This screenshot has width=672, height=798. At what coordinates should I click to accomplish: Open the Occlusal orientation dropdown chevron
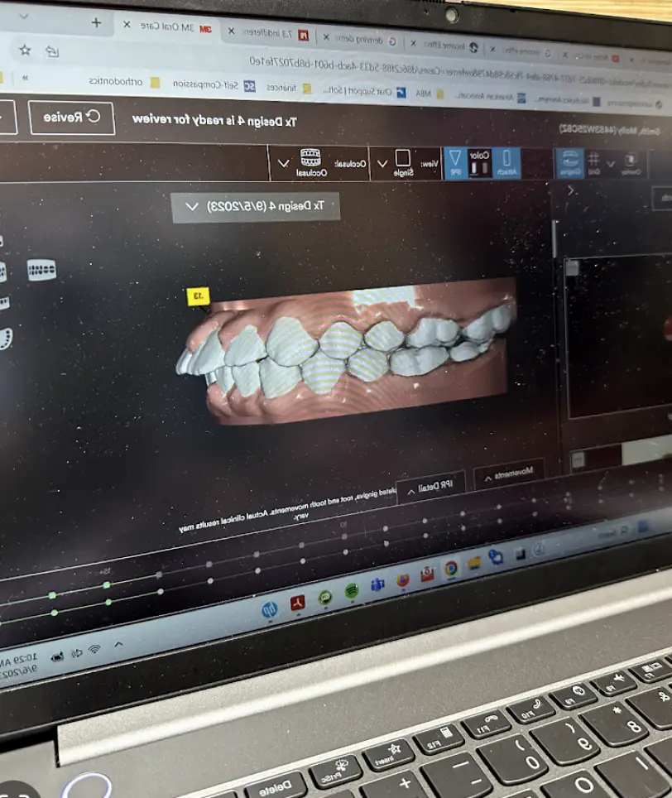point(283,163)
